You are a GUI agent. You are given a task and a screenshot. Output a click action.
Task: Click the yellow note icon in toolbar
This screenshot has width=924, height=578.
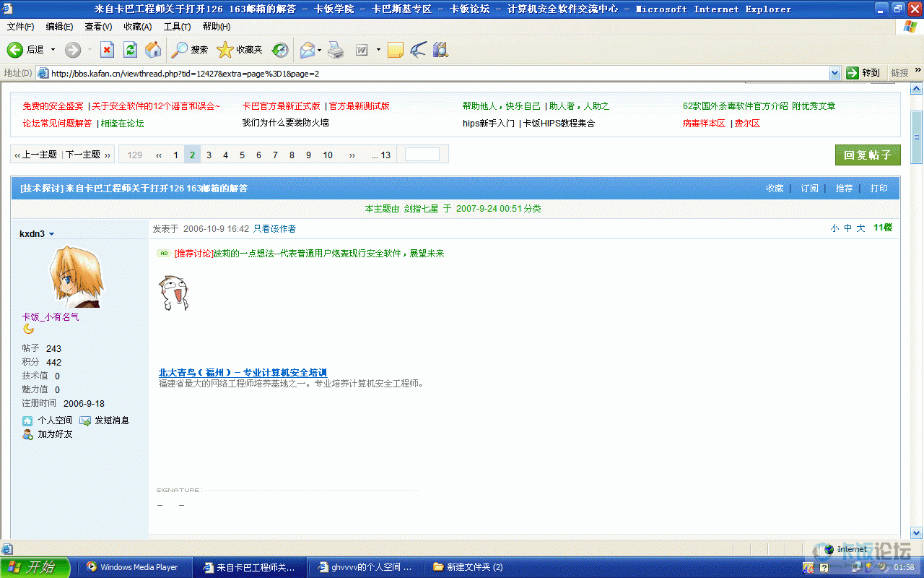coord(395,50)
